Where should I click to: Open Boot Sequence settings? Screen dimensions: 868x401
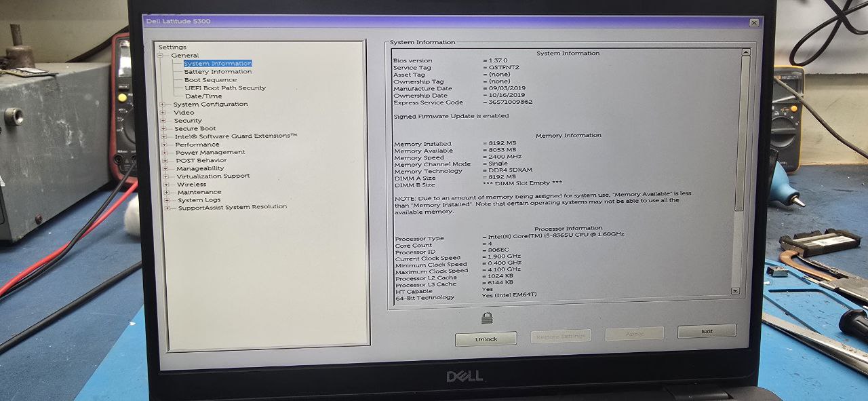(211, 79)
